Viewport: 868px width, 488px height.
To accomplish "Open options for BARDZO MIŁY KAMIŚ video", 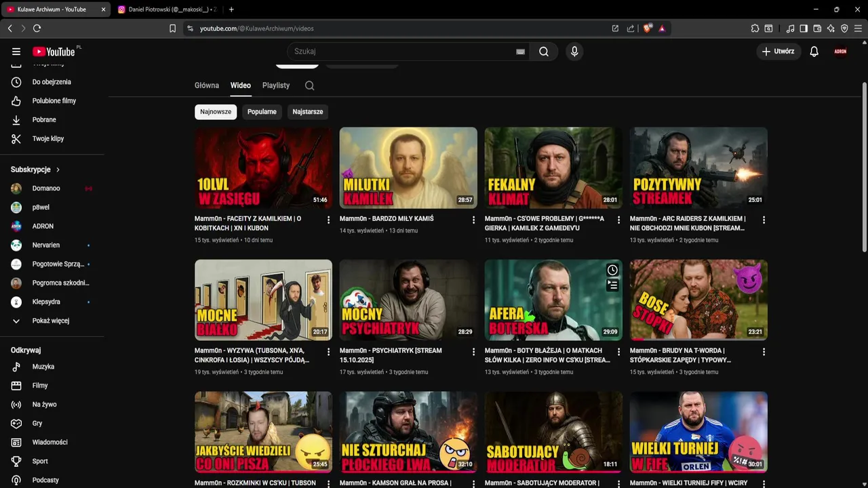I will pyautogui.click(x=473, y=220).
